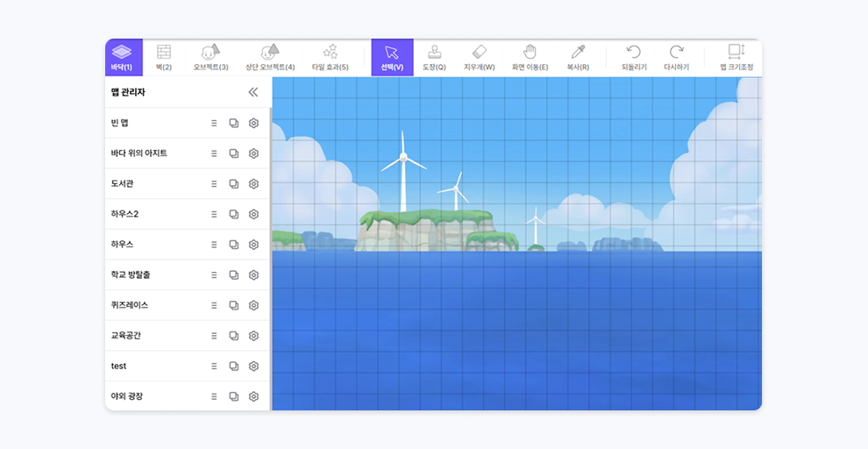Open the 야외 광장 map
Viewport: 868px width, 449px height.
[x=187, y=396]
